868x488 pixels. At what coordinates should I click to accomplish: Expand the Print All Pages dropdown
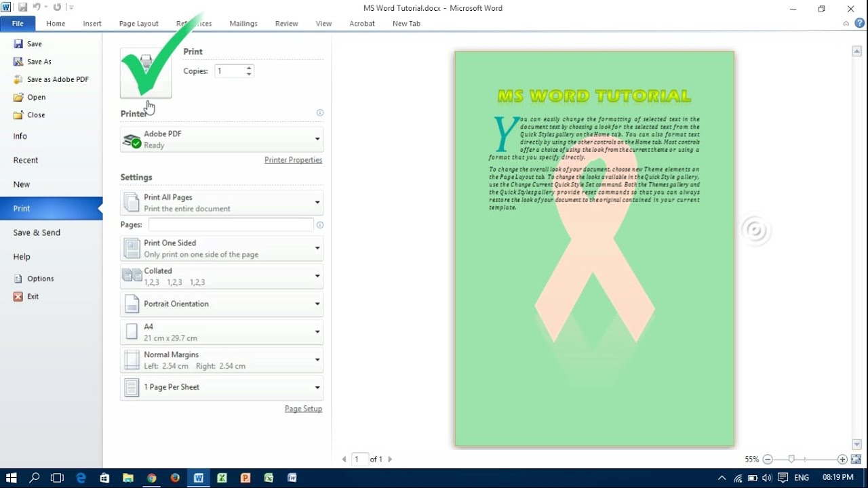(222, 203)
